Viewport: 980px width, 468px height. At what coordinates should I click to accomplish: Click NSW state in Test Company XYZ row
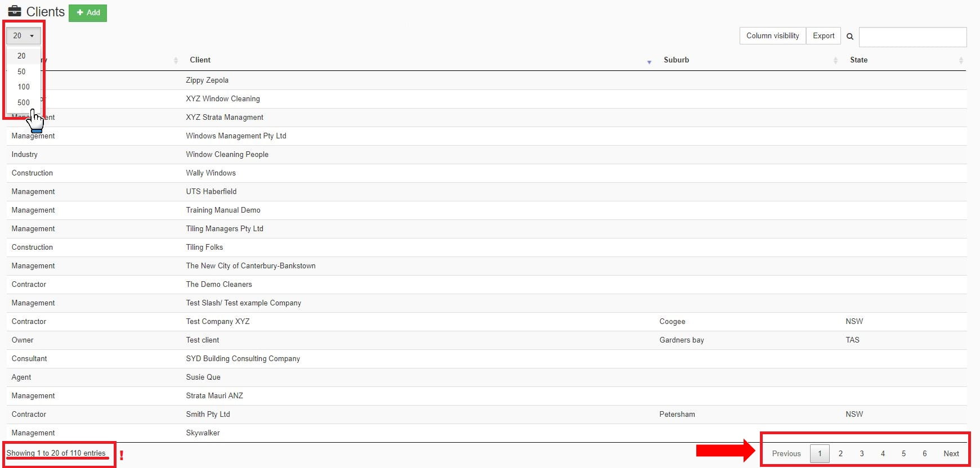point(854,321)
